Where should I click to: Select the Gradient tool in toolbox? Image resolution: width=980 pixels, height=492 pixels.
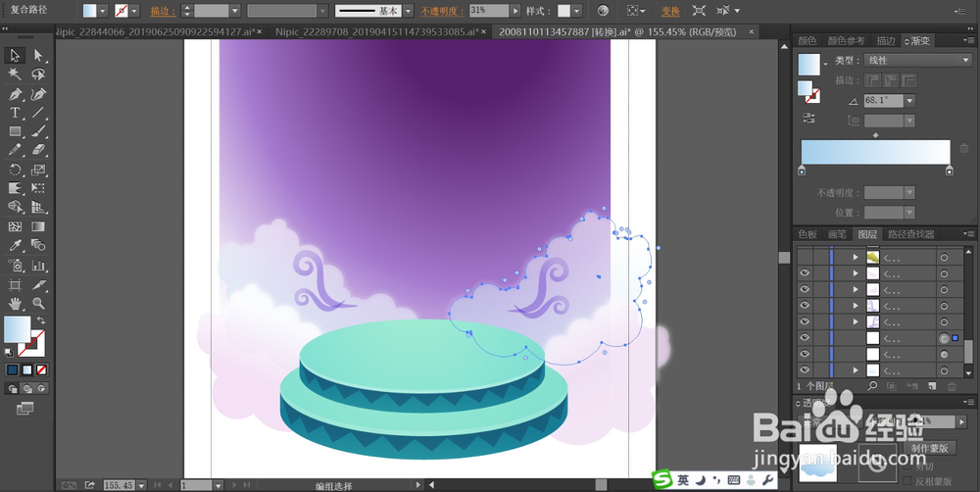38,226
